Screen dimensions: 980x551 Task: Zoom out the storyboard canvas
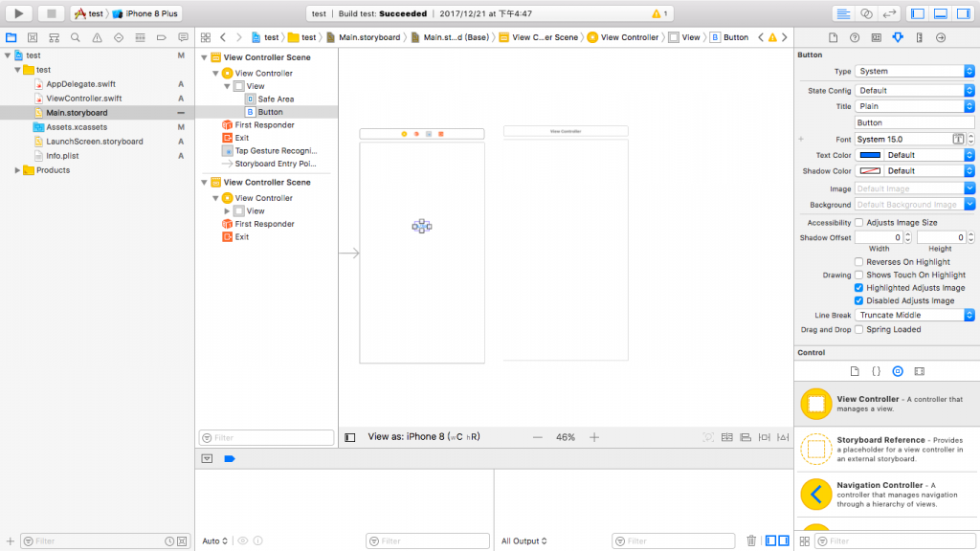coord(538,437)
